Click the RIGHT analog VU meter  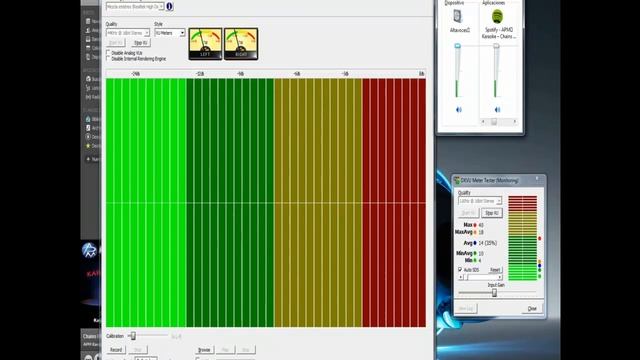point(241,44)
